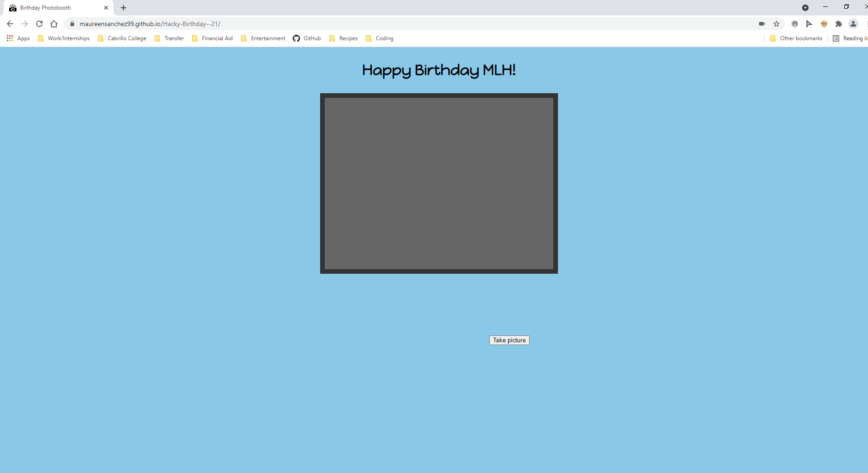868x473 pixels.
Task: Bookmark this page with the star icon
Action: pyautogui.click(x=777, y=24)
